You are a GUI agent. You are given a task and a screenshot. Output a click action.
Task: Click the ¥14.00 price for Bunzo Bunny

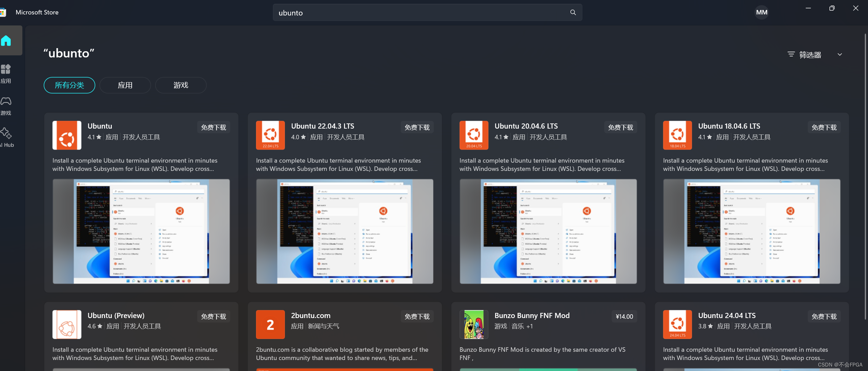624,316
